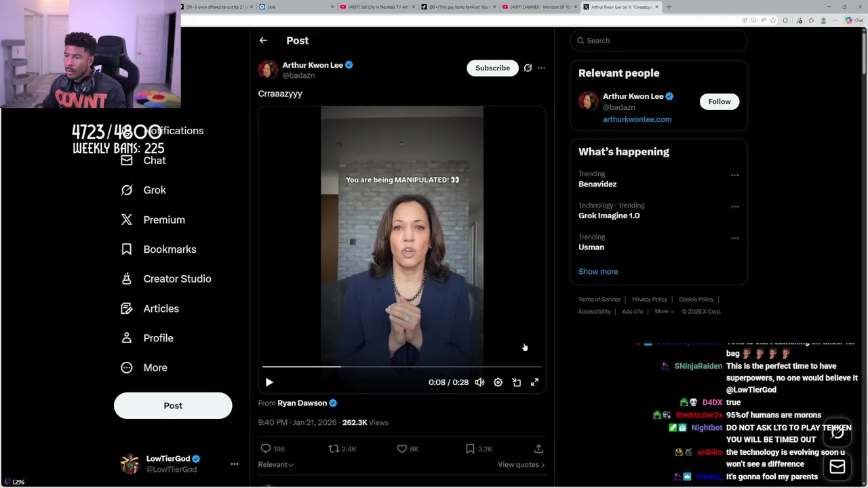Share the post via share icon

(x=538, y=449)
